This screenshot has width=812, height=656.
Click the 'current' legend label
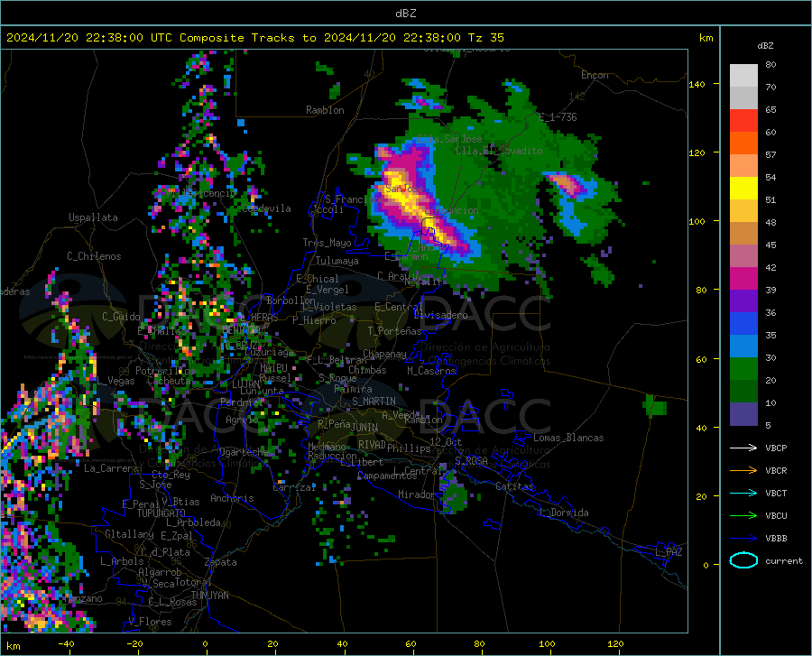(783, 560)
